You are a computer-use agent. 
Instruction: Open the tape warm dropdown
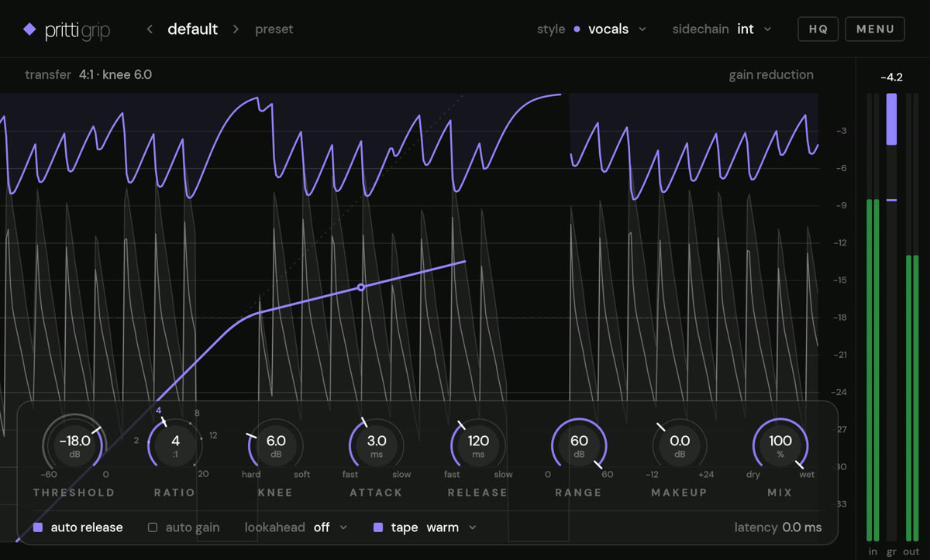click(451, 527)
